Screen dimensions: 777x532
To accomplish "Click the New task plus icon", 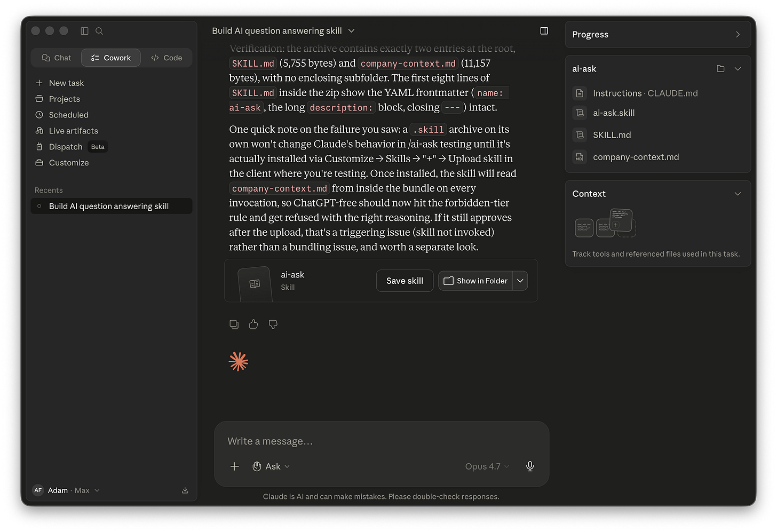I will [x=39, y=83].
